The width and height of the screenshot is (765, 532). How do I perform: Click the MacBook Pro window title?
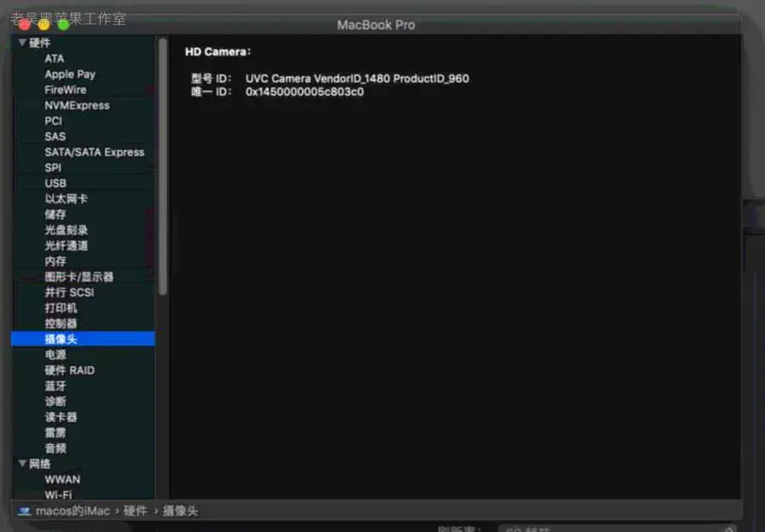pyautogui.click(x=376, y=25)
